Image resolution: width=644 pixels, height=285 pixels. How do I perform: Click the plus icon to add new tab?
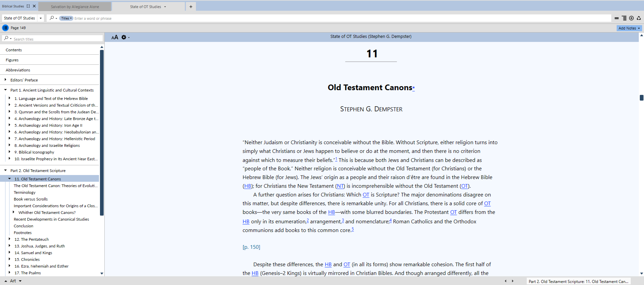[191, 7]
